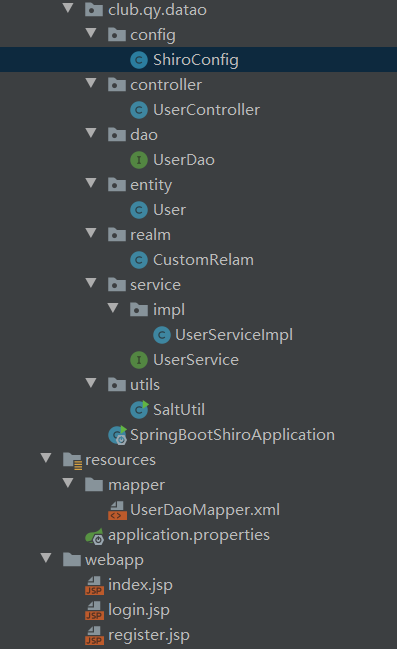Open the UserController file name
The height and width of the screenshot is (649, 397).
point(206,110)
